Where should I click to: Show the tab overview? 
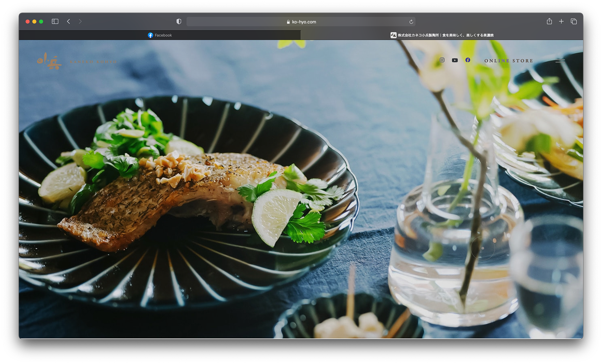(x=574, y=21)
